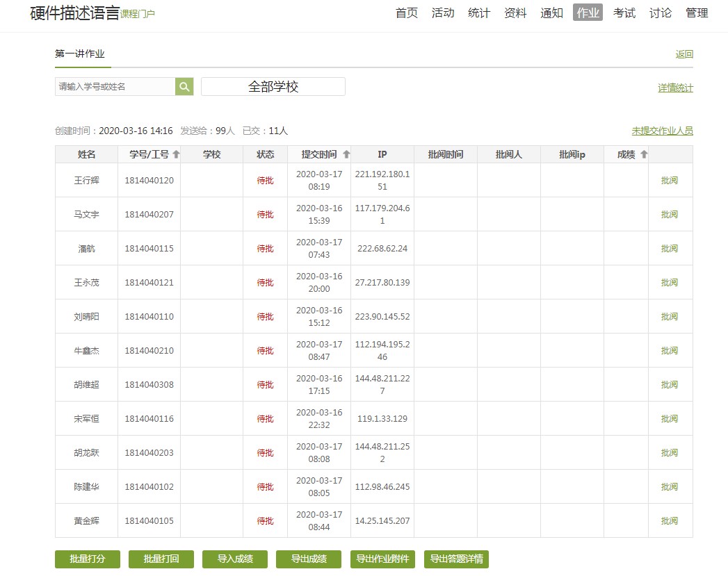Screen dimensions: 728x576
Task: Click the 返回 link
Action: point(684,54)
